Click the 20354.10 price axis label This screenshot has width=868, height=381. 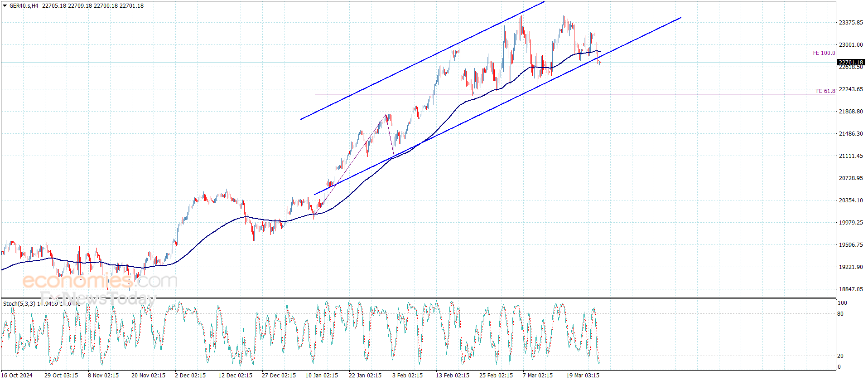point(851,200)
